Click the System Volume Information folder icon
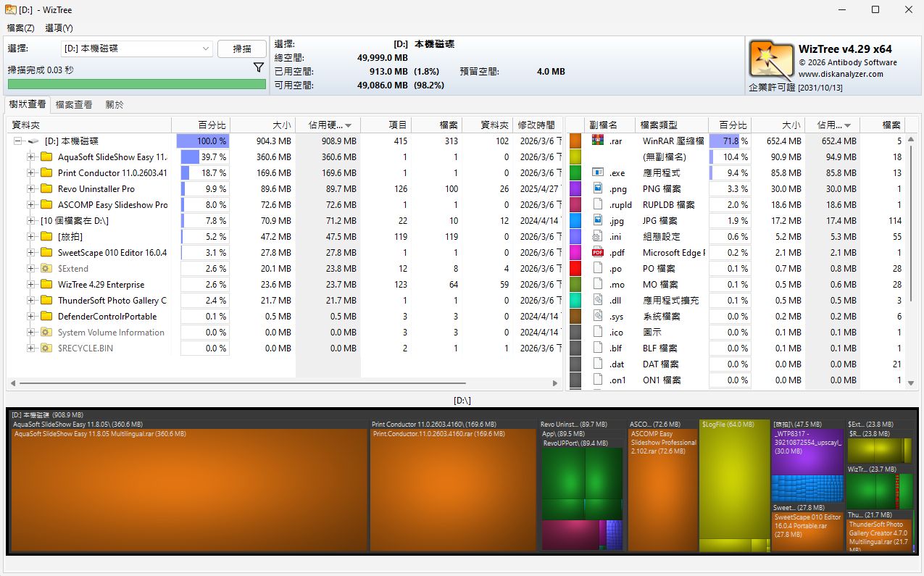924x576 pixels. point(46,333)
